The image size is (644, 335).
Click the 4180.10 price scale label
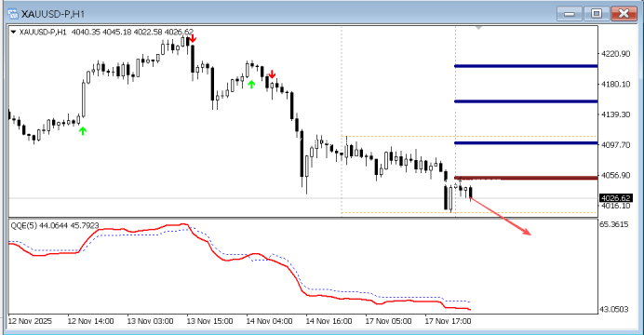tap(616, 84)
